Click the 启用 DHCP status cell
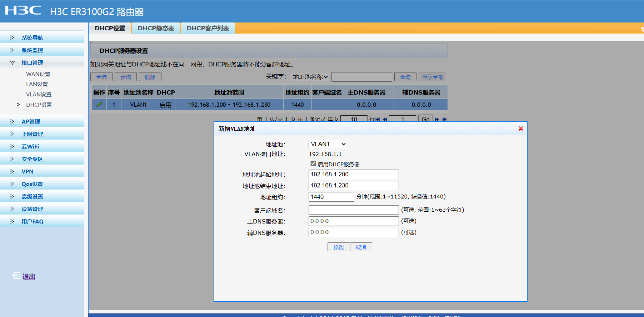 tap(166, 105)
